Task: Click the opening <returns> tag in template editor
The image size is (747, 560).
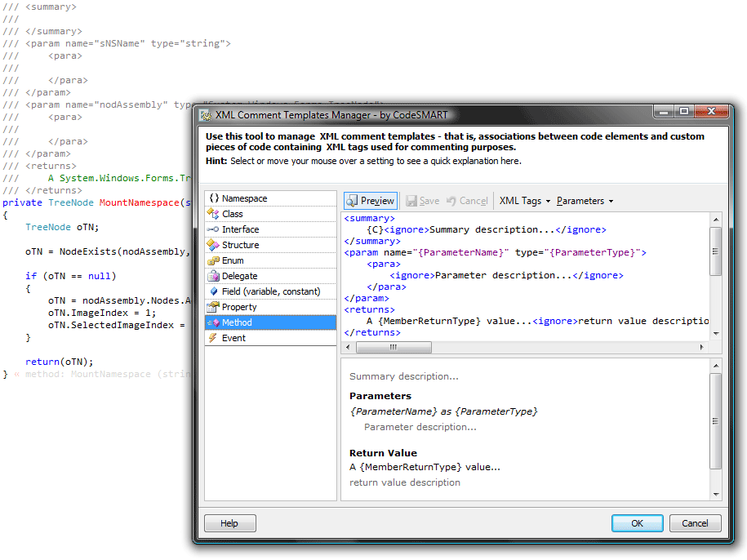Action: coord(369,309)
